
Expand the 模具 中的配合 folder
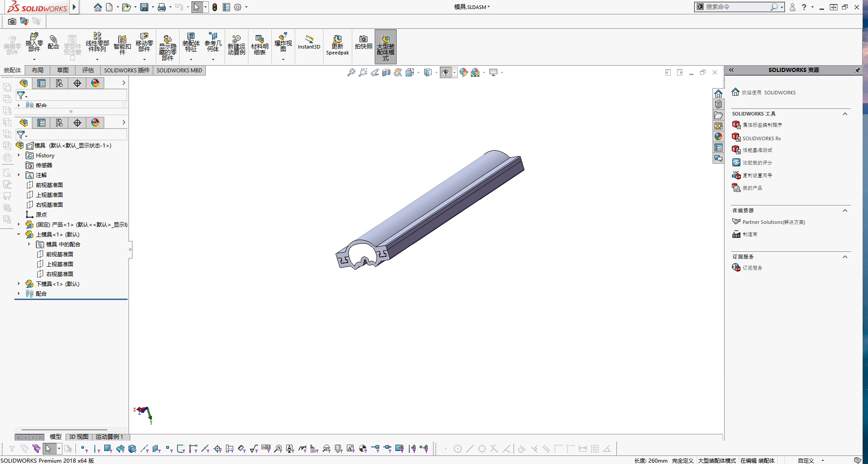29,244
